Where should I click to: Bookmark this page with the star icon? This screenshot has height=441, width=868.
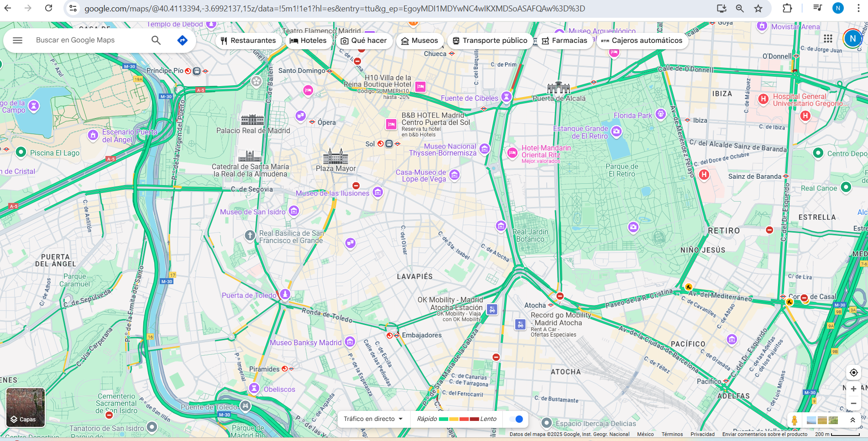[x=758, y=8]
